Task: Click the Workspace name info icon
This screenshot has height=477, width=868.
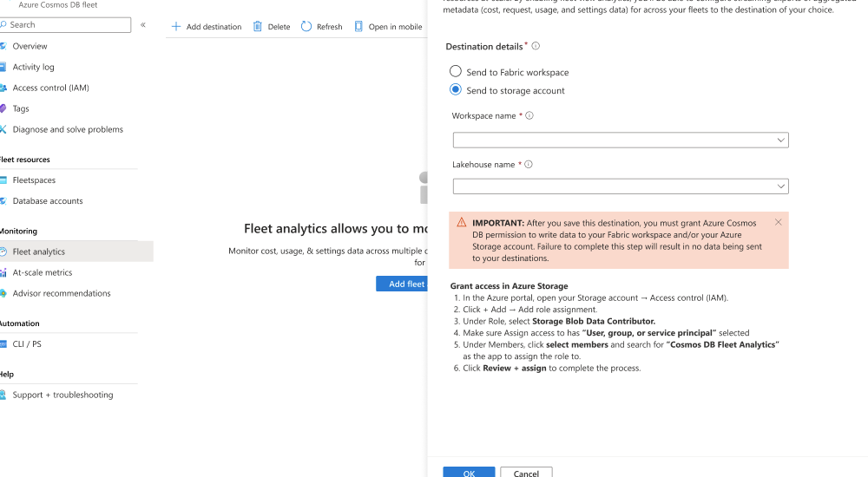Action: pyautogui.click(x=529, y=115)
